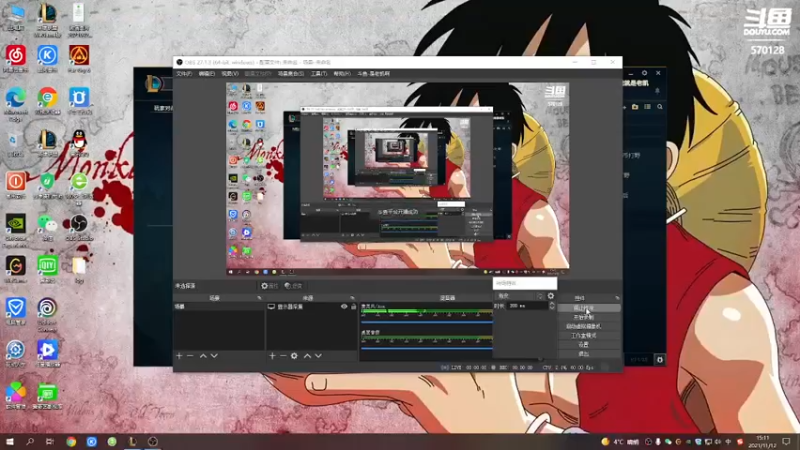Click folder icon in League client window
This screenshot has width=800, height=450.
point(635,107)
